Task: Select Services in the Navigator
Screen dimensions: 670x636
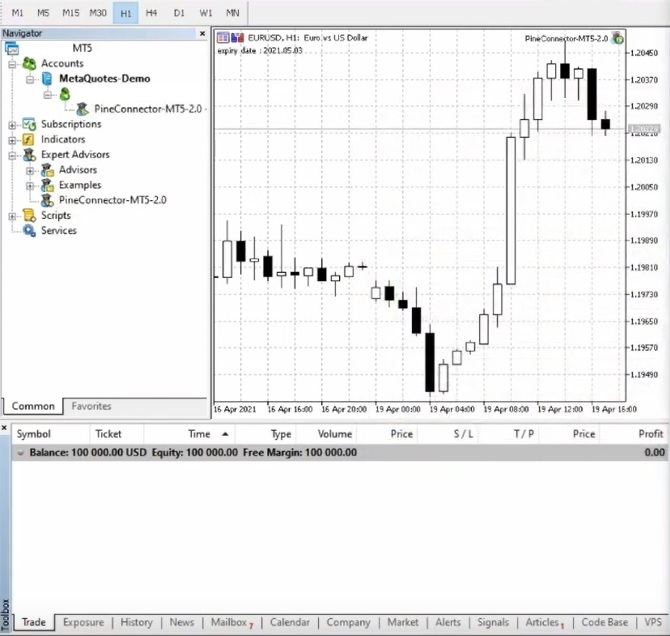Action: tap(59, 230)
